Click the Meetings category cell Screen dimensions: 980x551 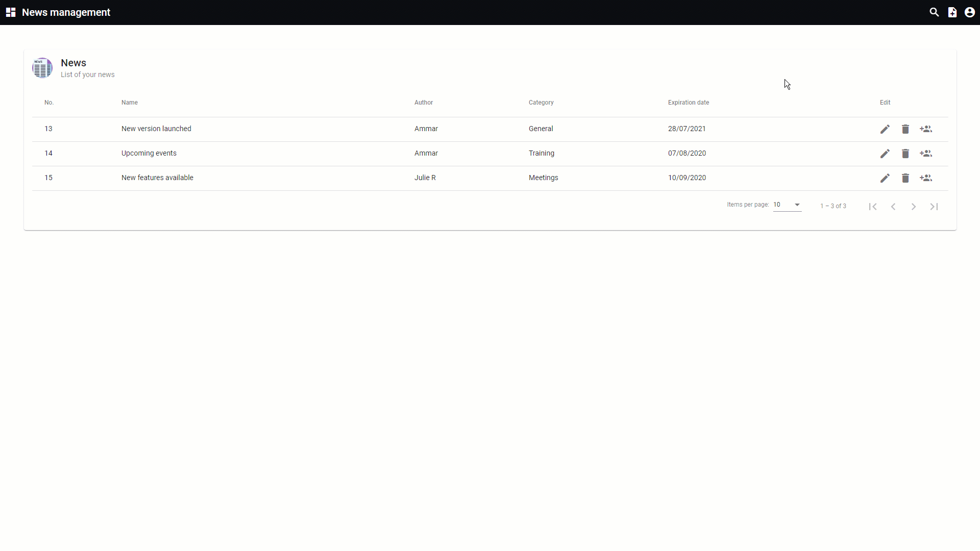click(544, 178)
